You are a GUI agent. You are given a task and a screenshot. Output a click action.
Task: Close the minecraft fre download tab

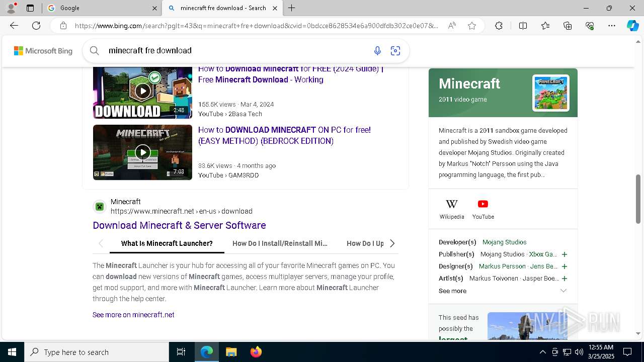(x=275, y=8)
